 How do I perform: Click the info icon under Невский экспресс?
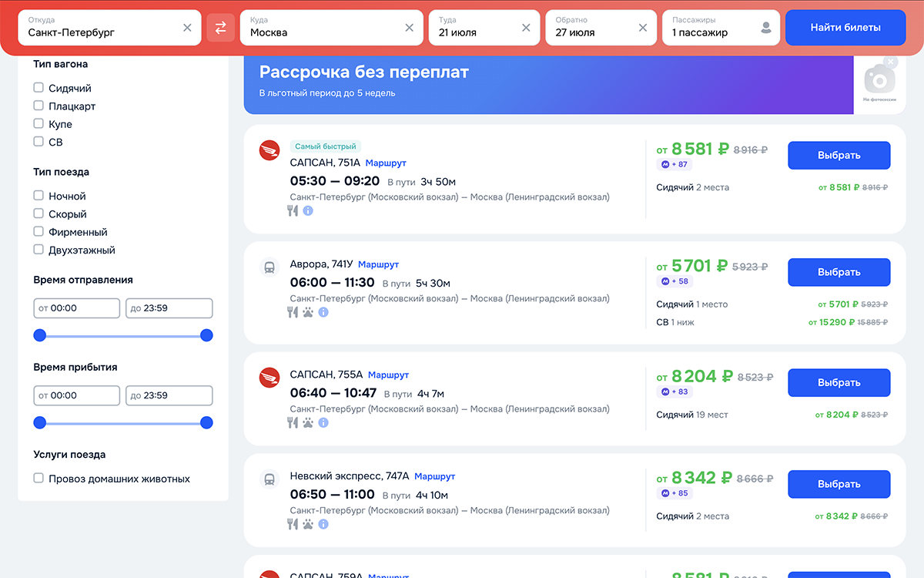tap(323, 524)
